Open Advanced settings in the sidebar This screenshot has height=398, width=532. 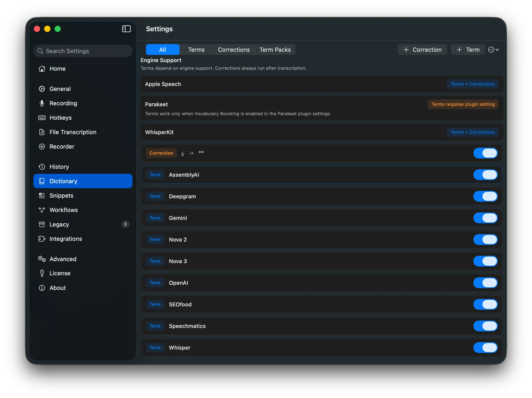click(x=83, y=259)
